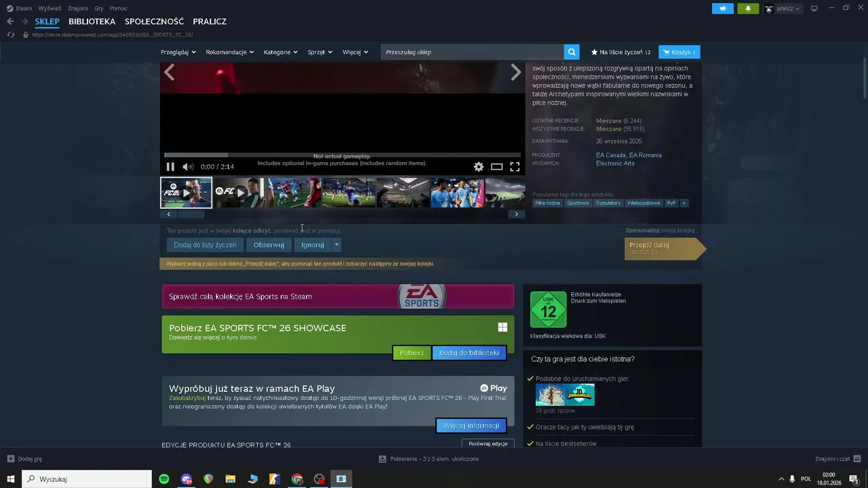Open the Steam announcements megaphone
The image size is (868, 488).
point(722,8)
